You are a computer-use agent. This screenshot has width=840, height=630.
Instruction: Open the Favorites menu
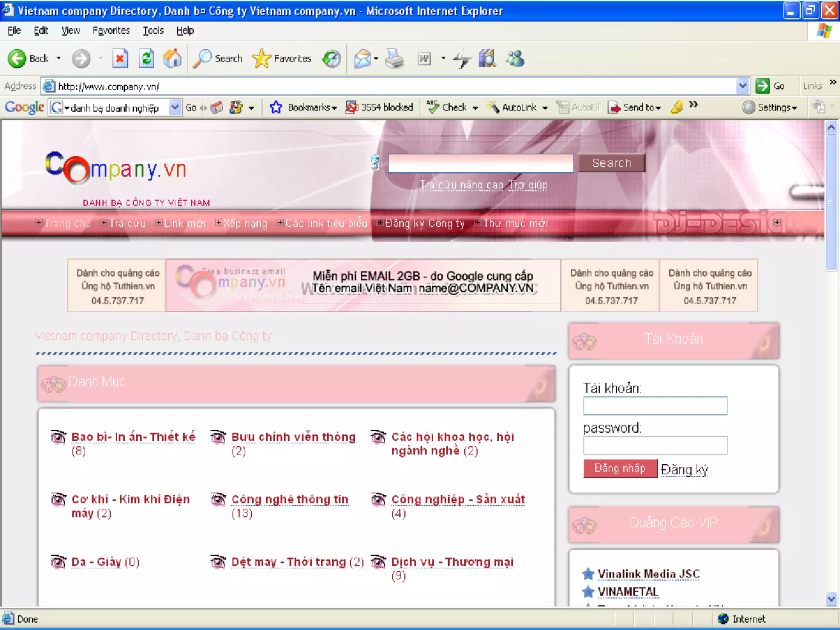pos(111,31)
